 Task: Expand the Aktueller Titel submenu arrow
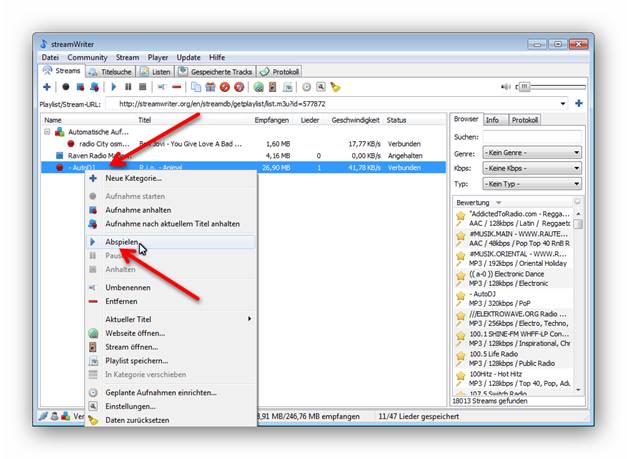tap(249, 319)
